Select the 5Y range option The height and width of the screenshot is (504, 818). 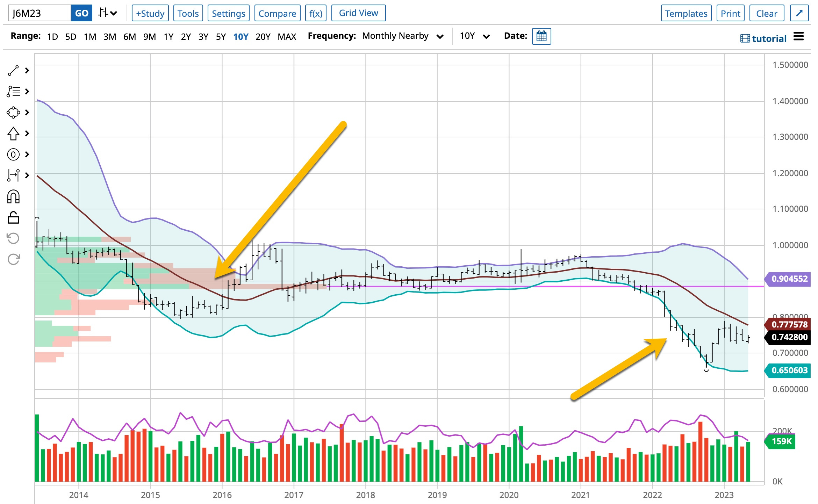[x=221, y=37]
